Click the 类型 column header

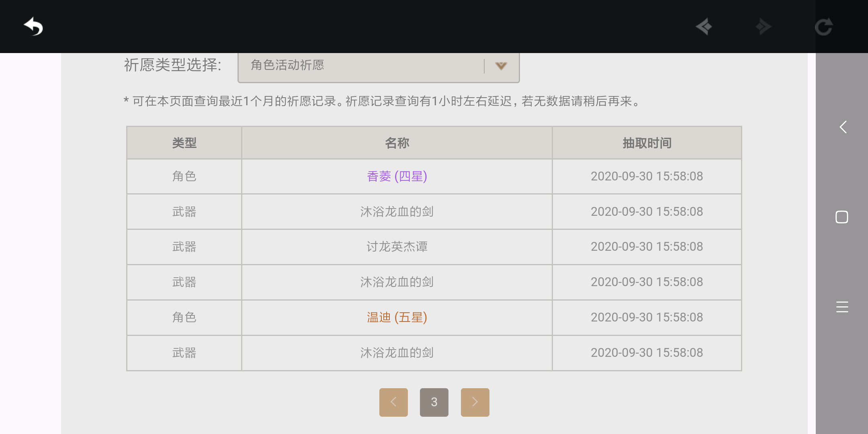coord(184,143)
